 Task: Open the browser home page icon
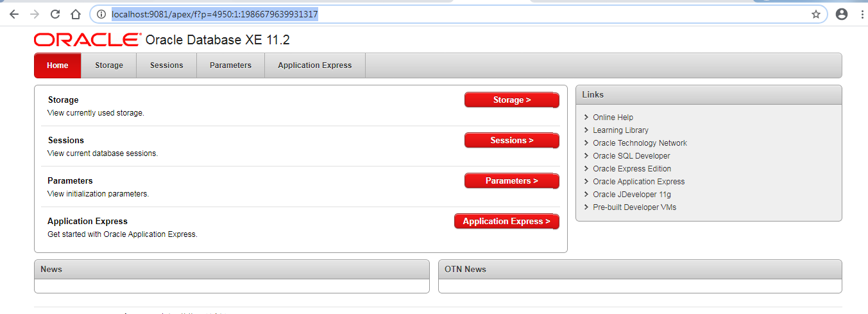pyautogui.click(x=76, y=14)
